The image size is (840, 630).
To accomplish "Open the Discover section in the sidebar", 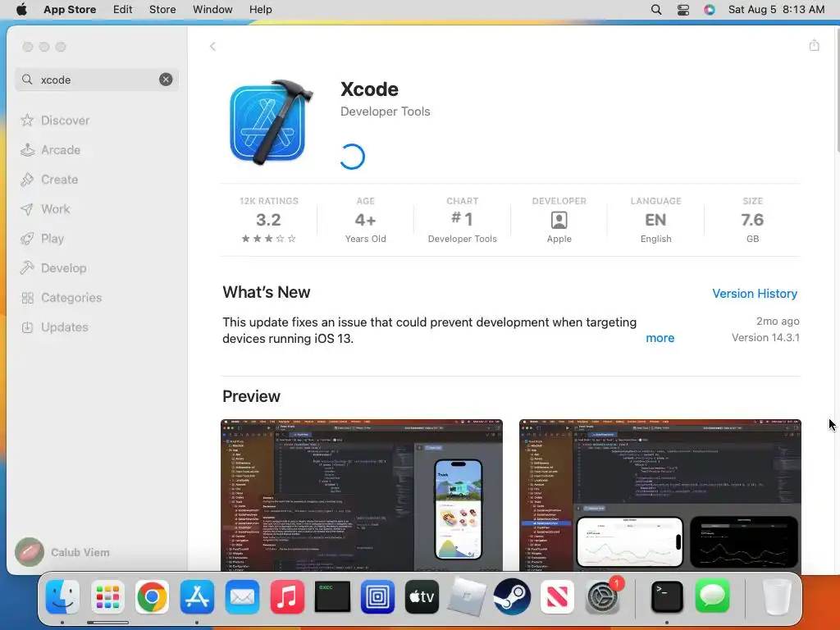I will 55,120.
